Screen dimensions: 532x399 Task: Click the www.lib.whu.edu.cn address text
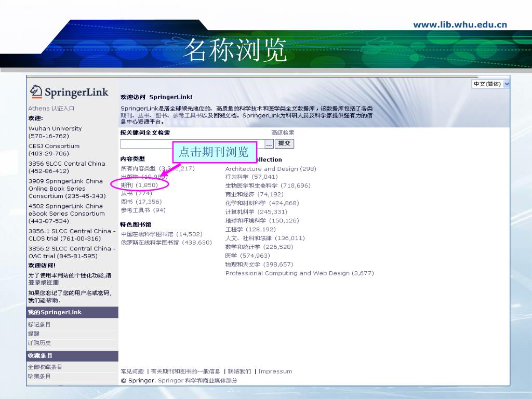click(460, 24)
